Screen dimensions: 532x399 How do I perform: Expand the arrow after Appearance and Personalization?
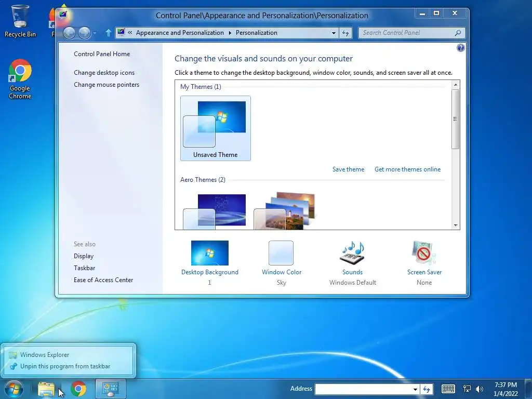click(230, 33)
